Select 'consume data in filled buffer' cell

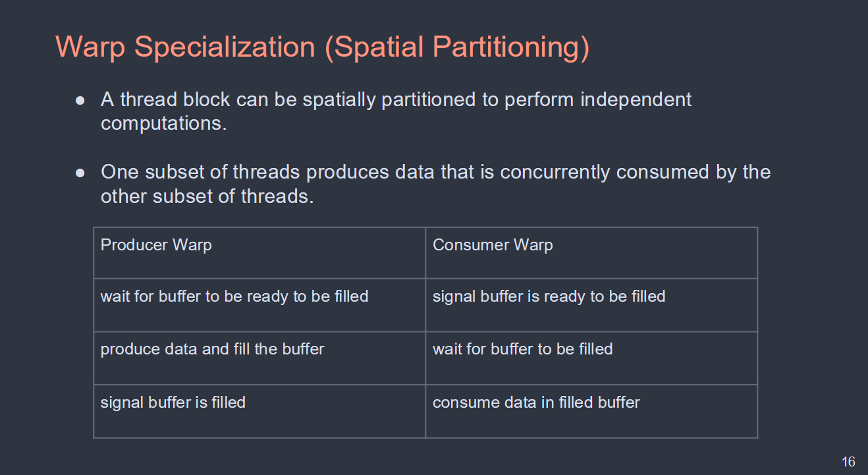pyautogui.click(x=591, y=411)
